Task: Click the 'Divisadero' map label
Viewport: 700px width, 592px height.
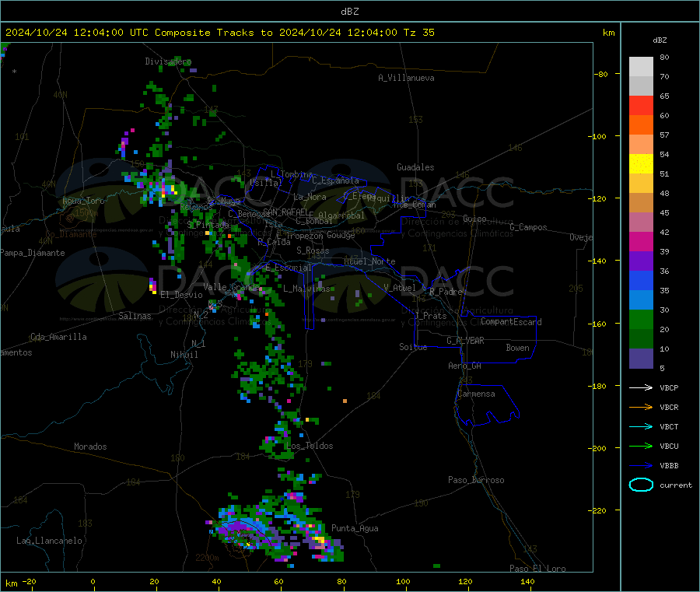Action: click(x=168, y=61)
